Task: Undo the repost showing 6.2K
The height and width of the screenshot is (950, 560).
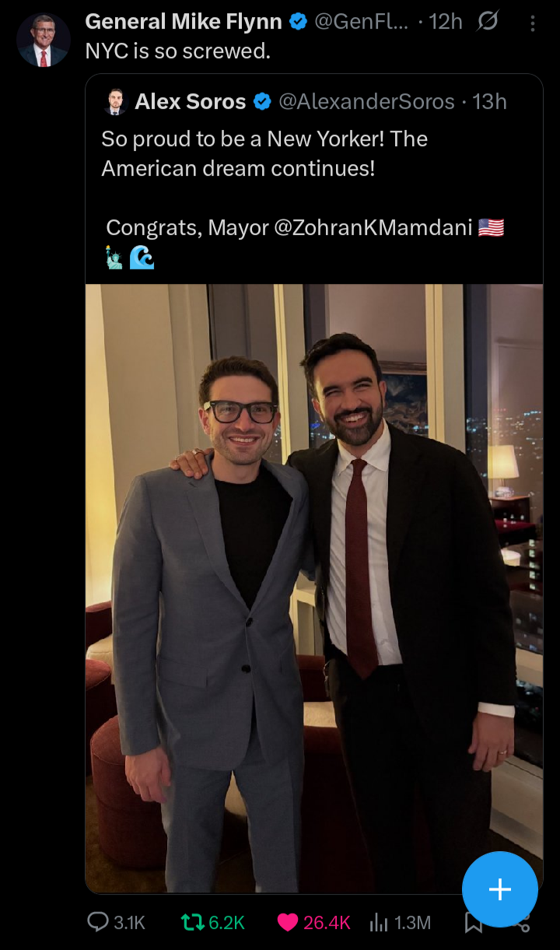Action: [x=191, y=923]
